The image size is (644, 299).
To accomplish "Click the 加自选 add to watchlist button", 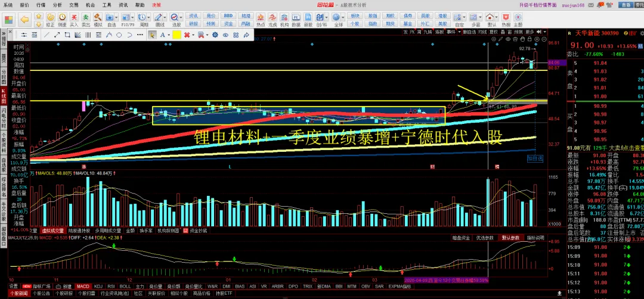I will [x=535, y=158].
